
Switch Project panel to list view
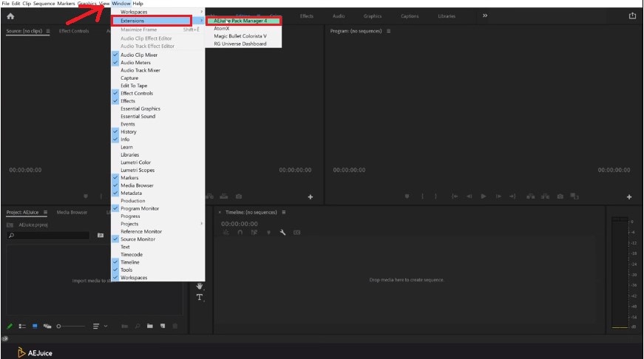coord(22,326)
